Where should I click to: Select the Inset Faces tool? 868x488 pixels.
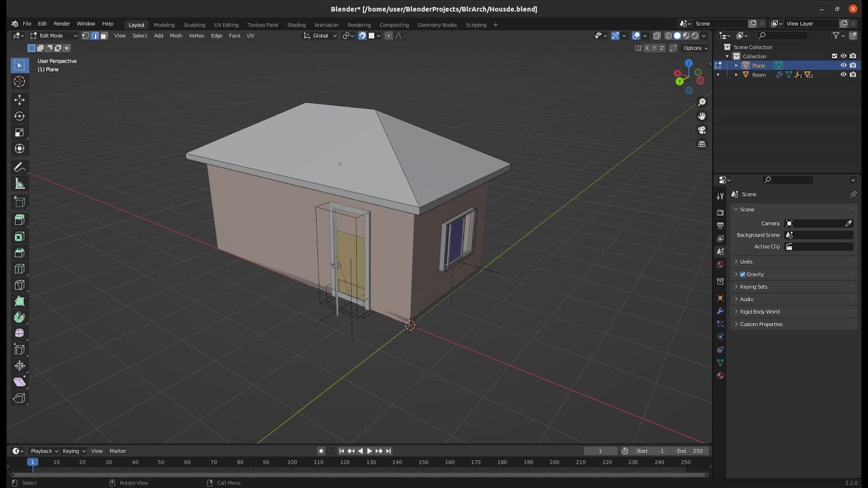(20, 237)
